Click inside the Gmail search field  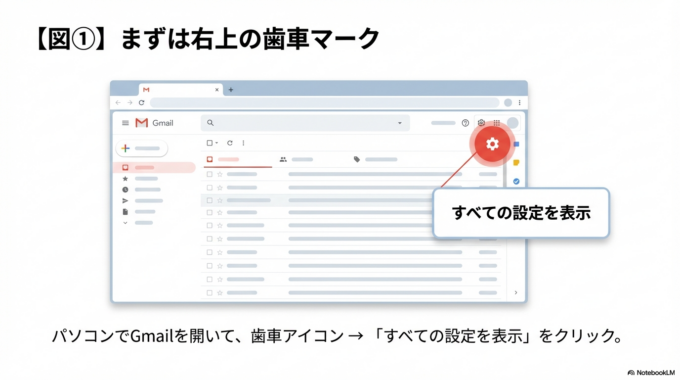pyautogui.click(x=305, y=123)
